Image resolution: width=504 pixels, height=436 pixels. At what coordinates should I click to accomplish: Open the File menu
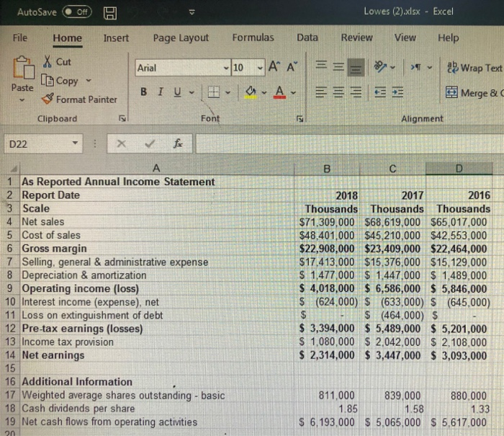[x=20, y=38]
